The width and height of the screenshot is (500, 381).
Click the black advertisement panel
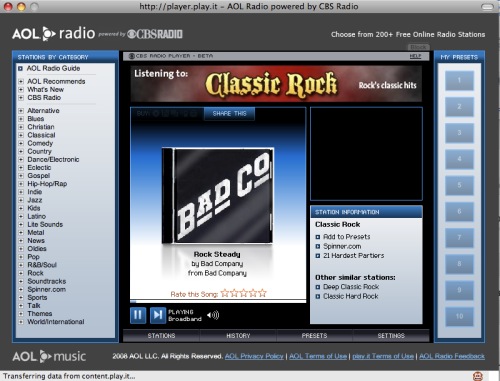tap(366, 154)
